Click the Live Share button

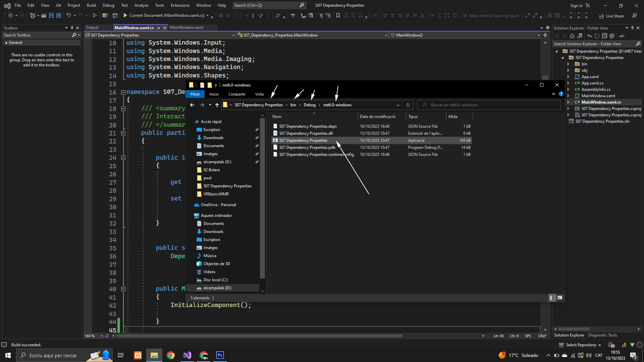click(611, 16)
